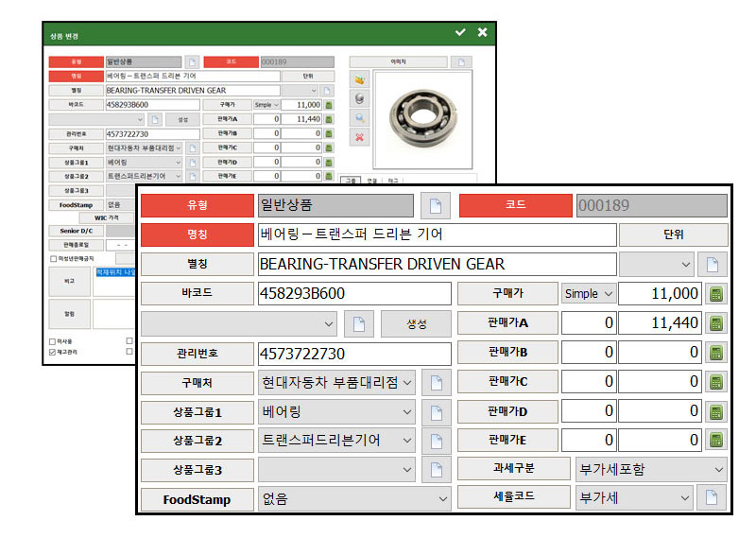
Task: Click the 바코드 field 458293B600 in enlarged panel
Action: coord(354,294)
